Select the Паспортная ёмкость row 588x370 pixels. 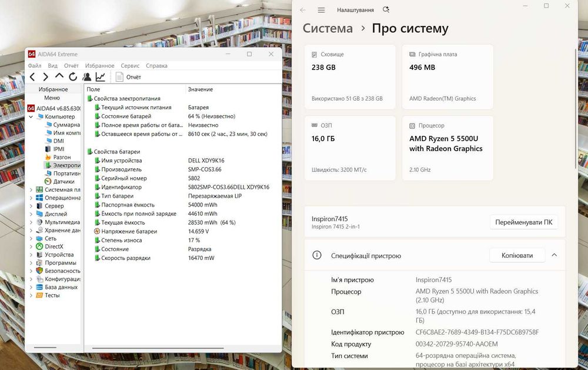[x=183, y=205]
